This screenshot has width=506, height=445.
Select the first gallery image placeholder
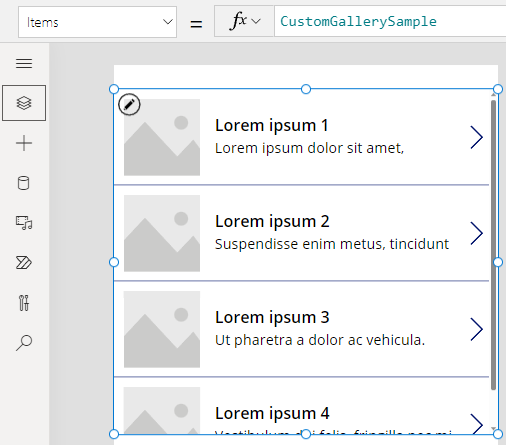coord(162,137)
